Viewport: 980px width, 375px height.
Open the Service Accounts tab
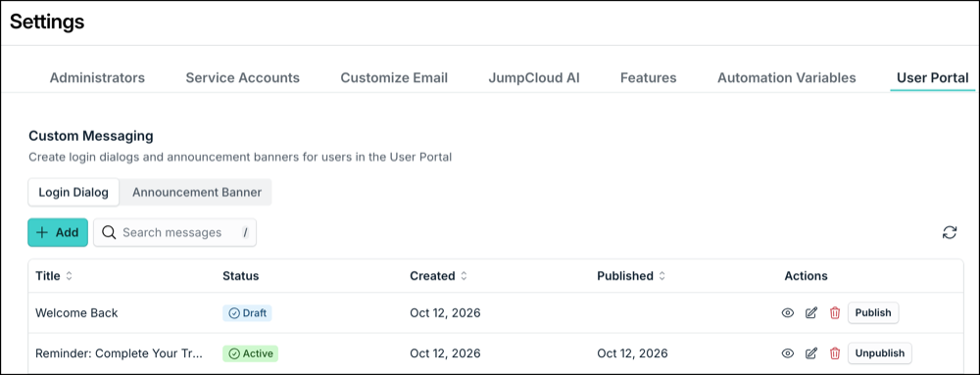coord(242,78)
